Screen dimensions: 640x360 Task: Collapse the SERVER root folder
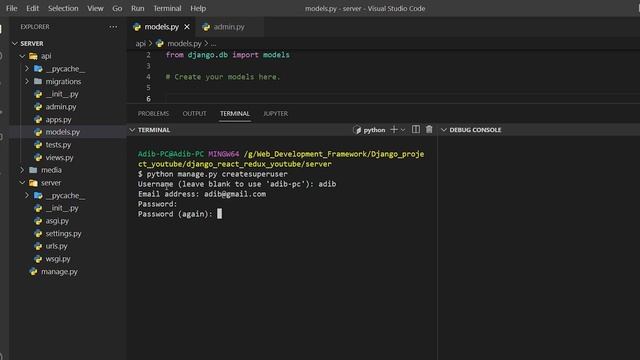[15, 43]
